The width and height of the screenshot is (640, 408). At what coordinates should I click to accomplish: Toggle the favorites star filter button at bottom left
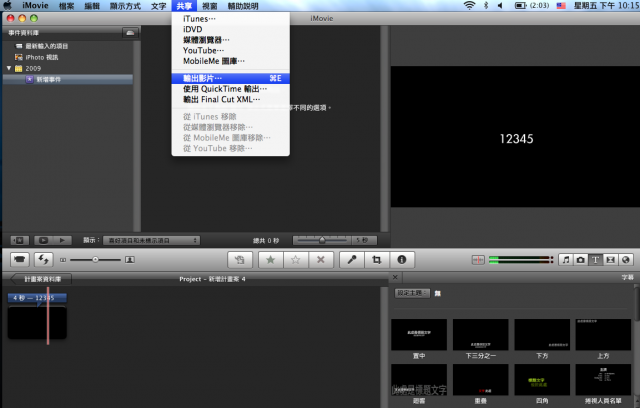coord(20,240)
